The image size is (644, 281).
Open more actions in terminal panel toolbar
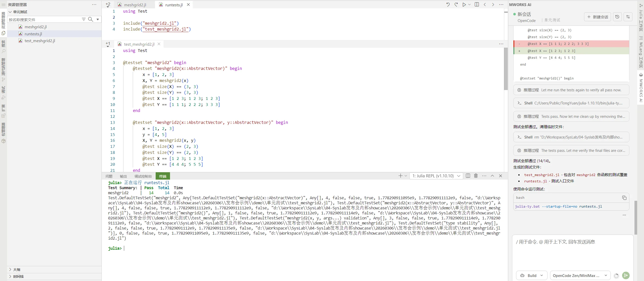(x=484, y=176)
